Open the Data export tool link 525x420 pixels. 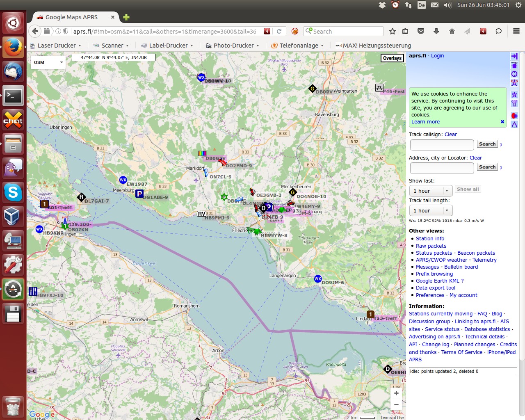[436, 288]
